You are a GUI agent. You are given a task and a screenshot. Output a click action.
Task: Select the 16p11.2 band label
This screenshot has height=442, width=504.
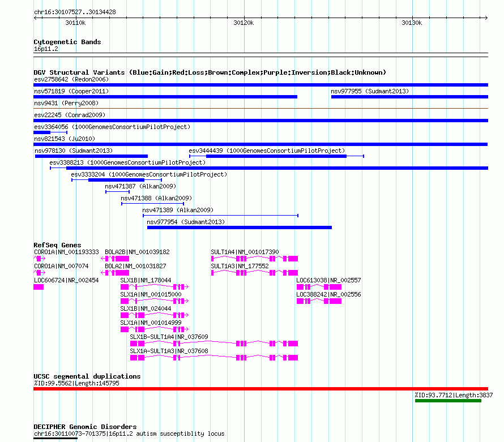pos(46,49)
